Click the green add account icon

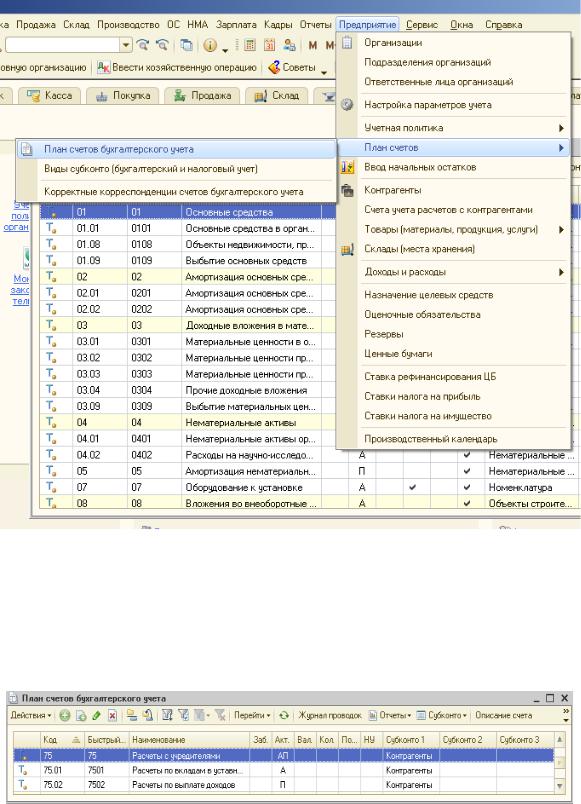[x=65, y=715]
